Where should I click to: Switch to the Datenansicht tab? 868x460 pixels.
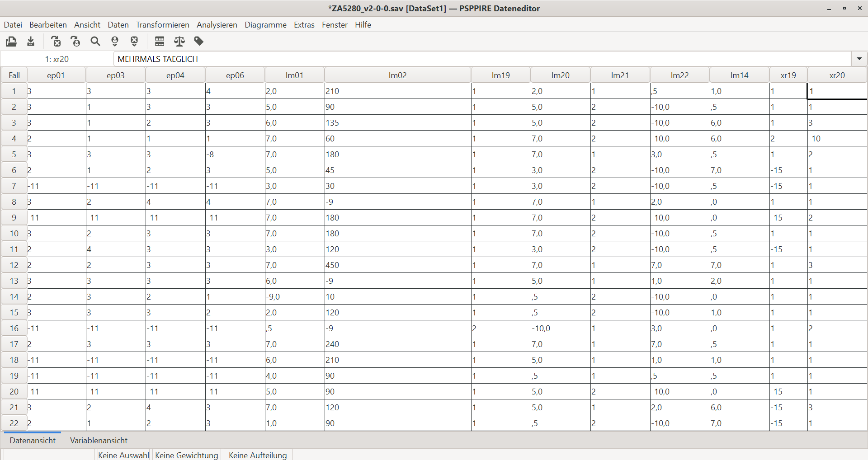tap(33, 441)
